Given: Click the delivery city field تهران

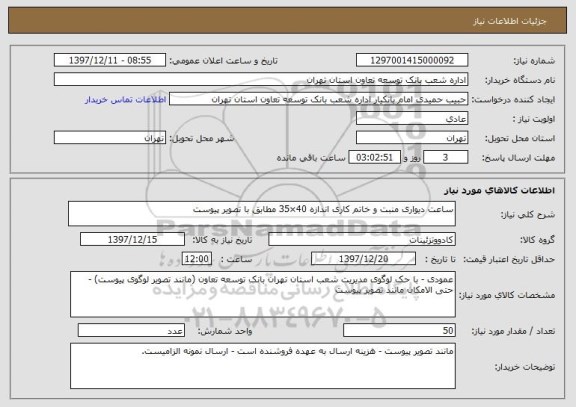Looking at the screenshot, I should click(x=110, y=138).
